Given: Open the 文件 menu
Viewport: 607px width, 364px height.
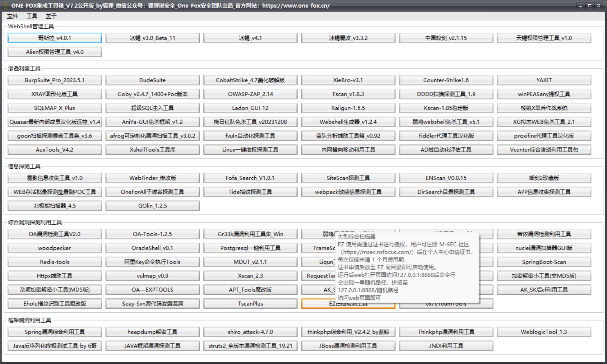Looking at the screenshot, I should tap(12, 16).
